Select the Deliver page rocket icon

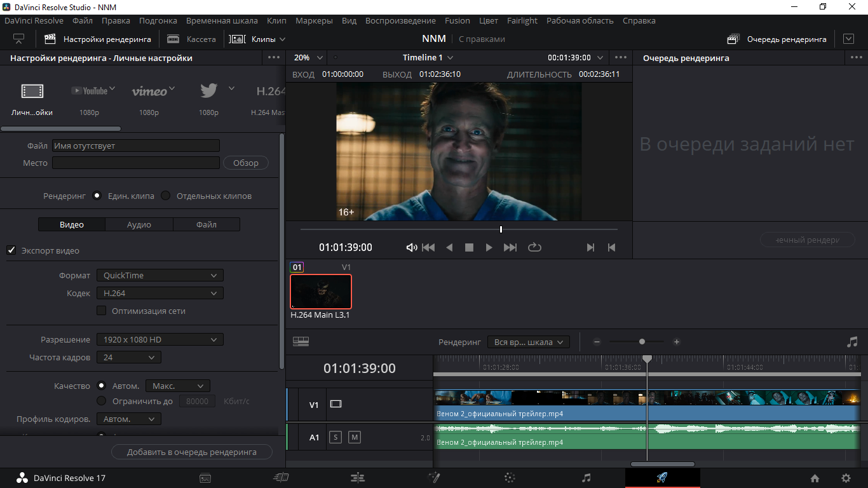pos(661,478)
